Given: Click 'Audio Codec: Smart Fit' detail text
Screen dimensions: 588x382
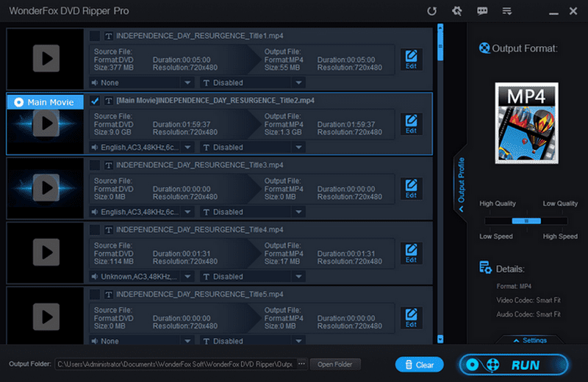Looking at the screenshot, I should click(x=528, y=314).
